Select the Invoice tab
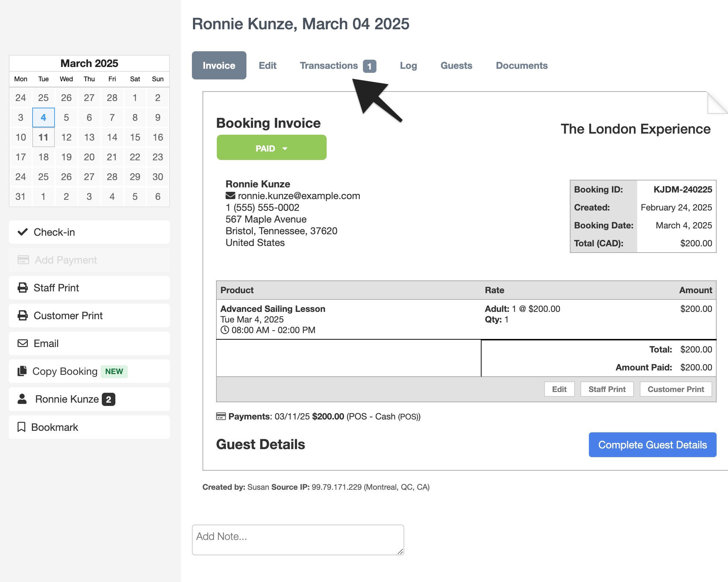 (x=219, y=66)
